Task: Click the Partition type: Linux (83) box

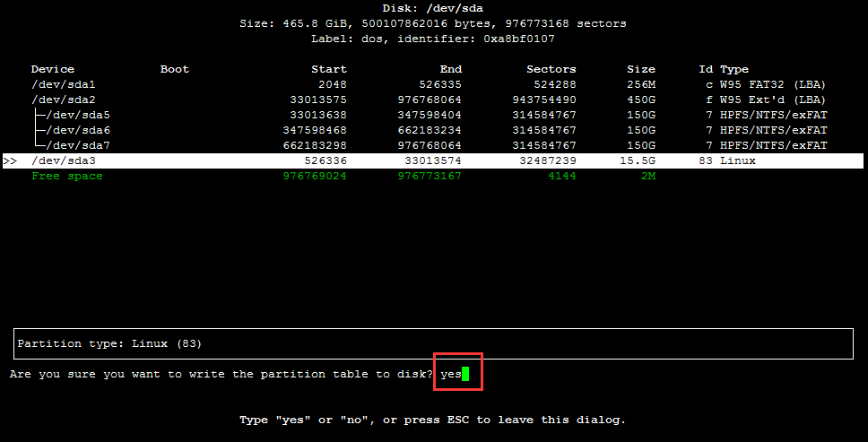Action: tap(434, 343)
